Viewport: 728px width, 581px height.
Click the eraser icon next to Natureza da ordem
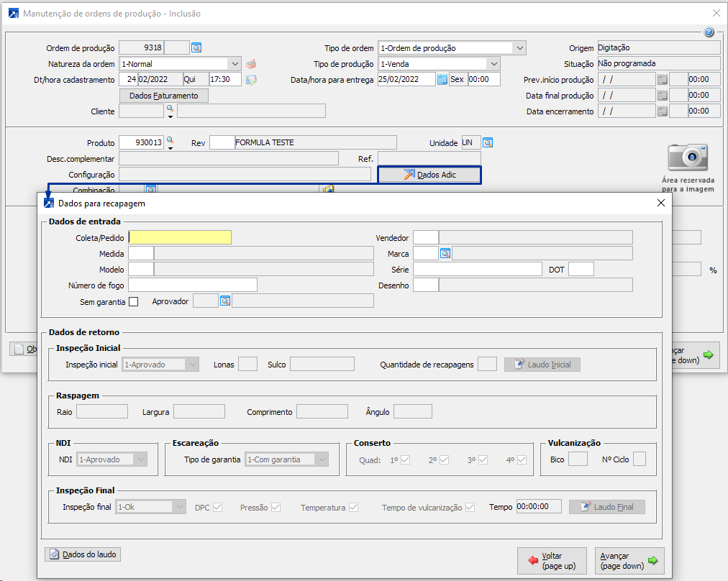click(x=251, y=64)
